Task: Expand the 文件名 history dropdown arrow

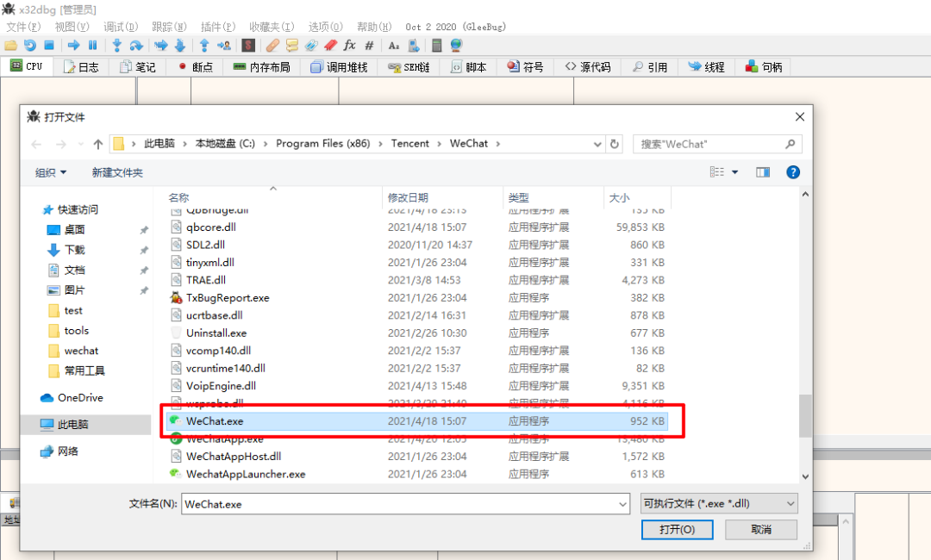Action: 623,504
